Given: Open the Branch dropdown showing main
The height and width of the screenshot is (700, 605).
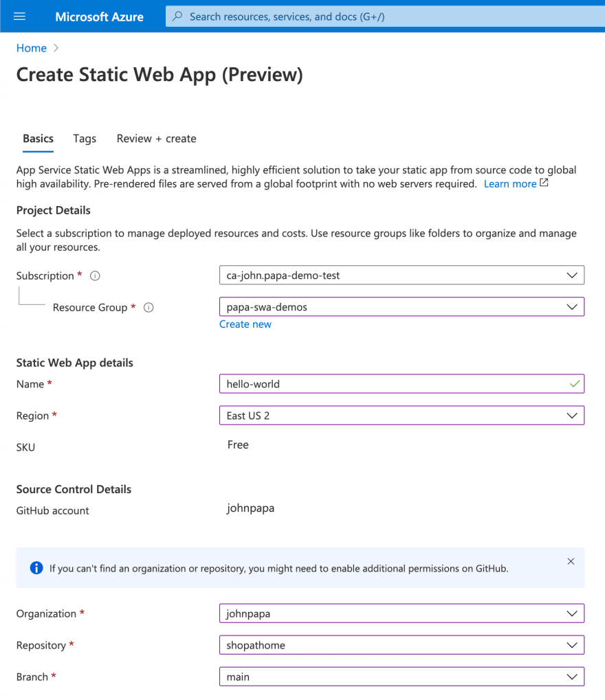Looking at the screenshot, I should [x=401, y=677].
